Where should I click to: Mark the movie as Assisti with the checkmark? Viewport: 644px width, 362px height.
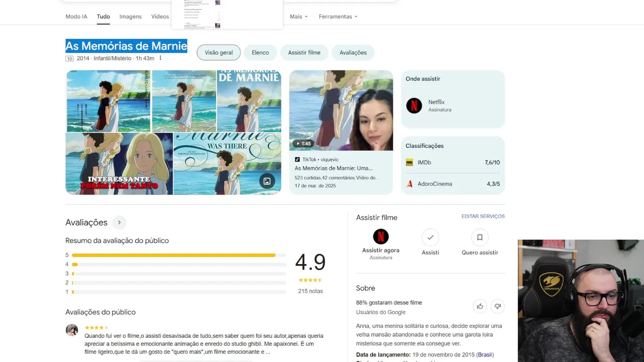(x=430, y=237)
